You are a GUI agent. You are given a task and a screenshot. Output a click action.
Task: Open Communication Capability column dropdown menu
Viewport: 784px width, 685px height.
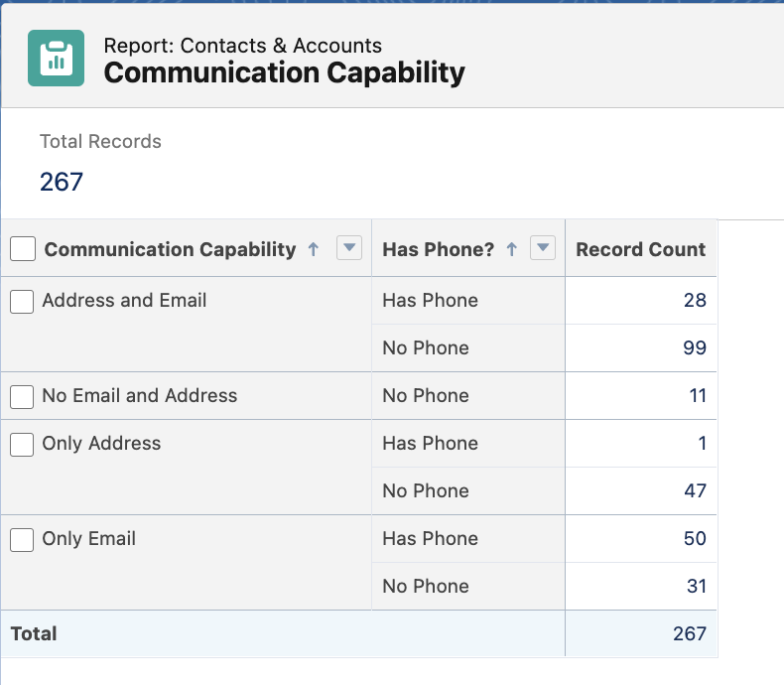coord(349,249)
